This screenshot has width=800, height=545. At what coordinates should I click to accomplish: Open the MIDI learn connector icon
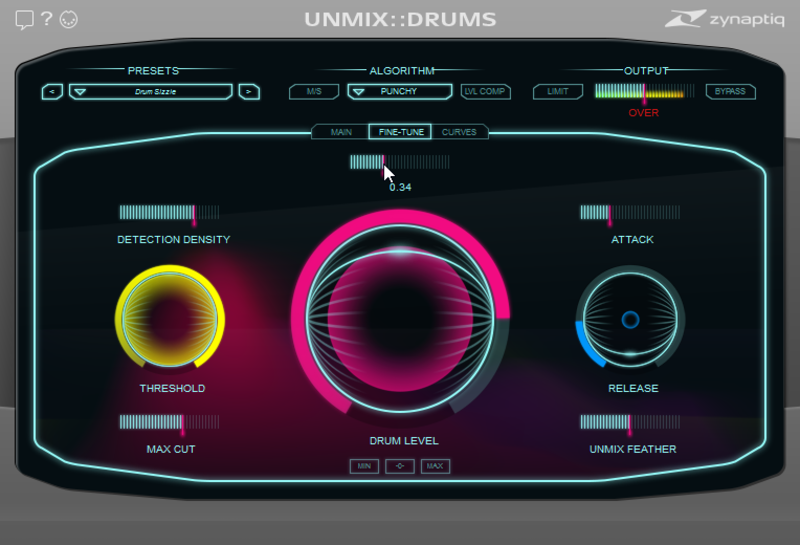[69, 19]
